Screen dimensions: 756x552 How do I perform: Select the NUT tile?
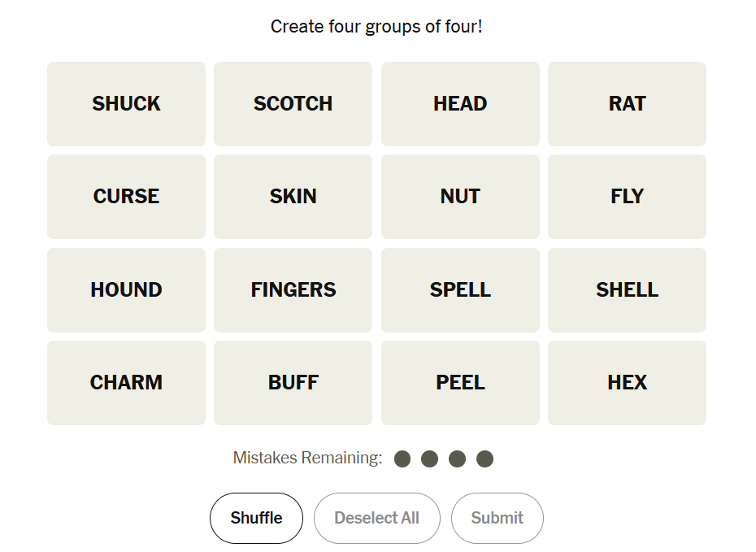pyautogui.click(x=460, y=197)
